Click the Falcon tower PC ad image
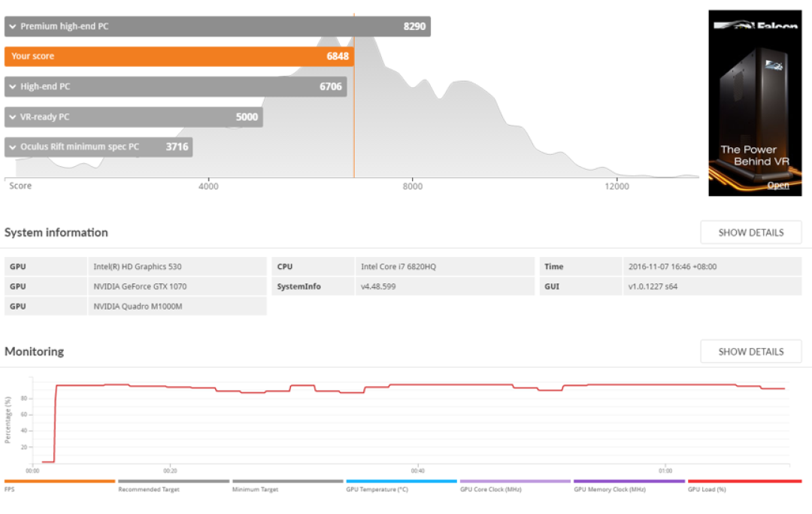Viewport: 812px width, 514px height. [x=755, y=103]
